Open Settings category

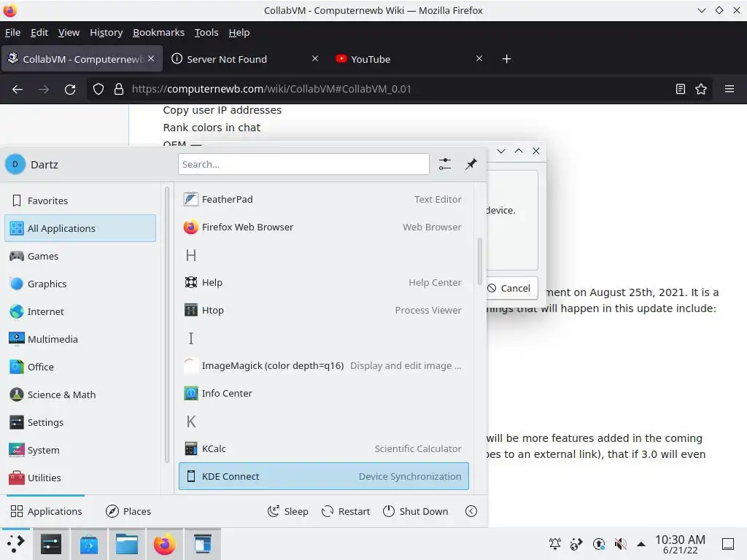(80, 422)
